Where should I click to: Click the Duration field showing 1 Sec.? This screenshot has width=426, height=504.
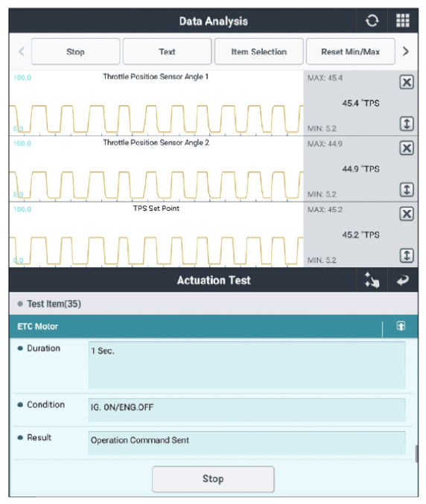tap(247, 366)
